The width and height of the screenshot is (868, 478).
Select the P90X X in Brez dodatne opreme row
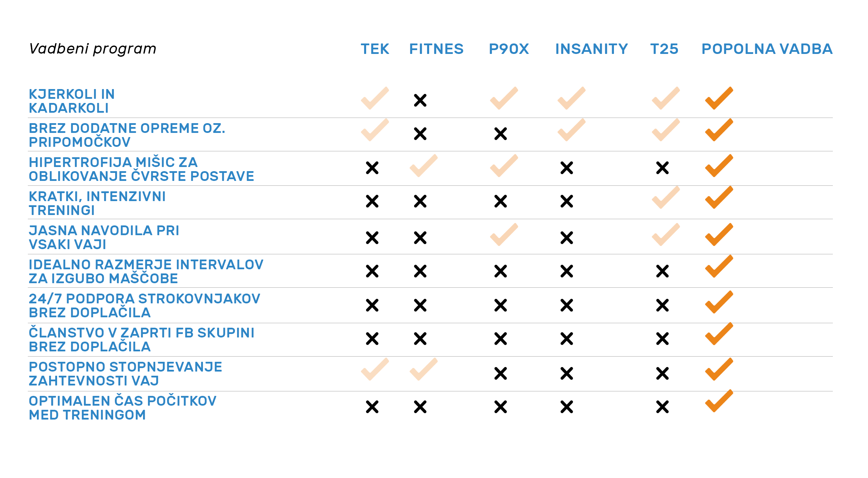pyautogui.click(x=500, y=134)
